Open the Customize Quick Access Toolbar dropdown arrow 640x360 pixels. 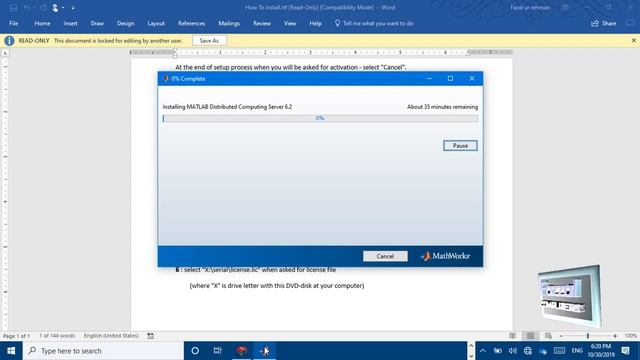pyautogui.click(x=73, y=8)
